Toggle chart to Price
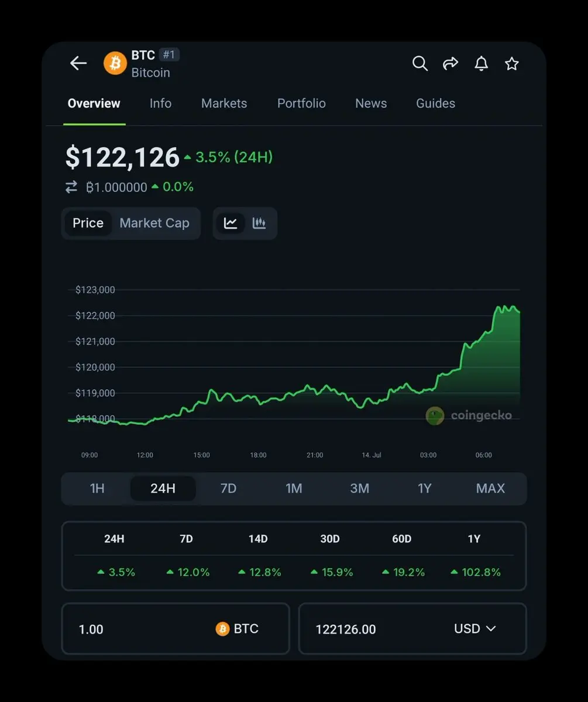This screenshot has height=702, width=588. [88, 223]
